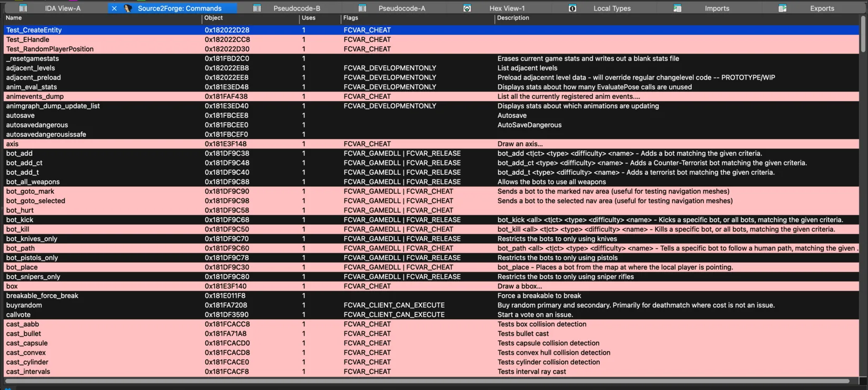Sort by the Flags column header
The image size is (868, 390).
418,18
